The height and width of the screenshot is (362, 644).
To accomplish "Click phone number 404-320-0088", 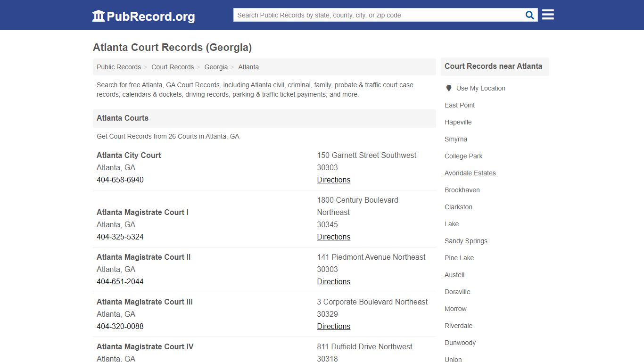I will [x=120, y=326].
